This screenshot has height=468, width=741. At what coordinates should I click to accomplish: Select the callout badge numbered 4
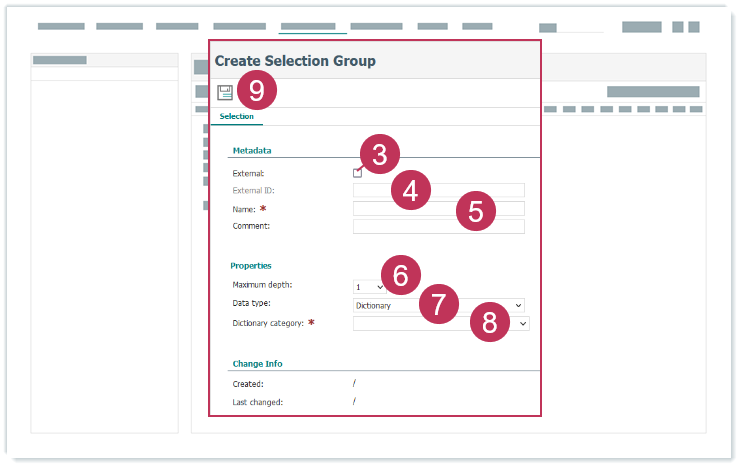click(x=410, y=189)
